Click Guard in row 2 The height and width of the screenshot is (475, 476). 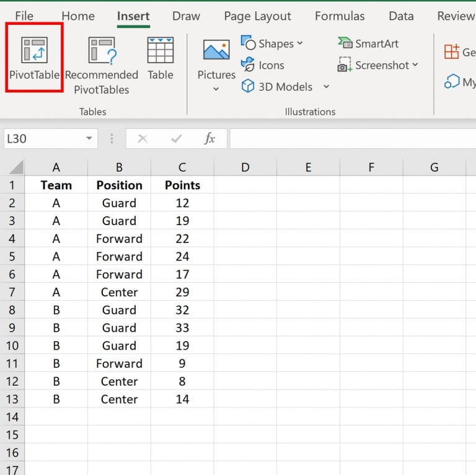[119, 203]
